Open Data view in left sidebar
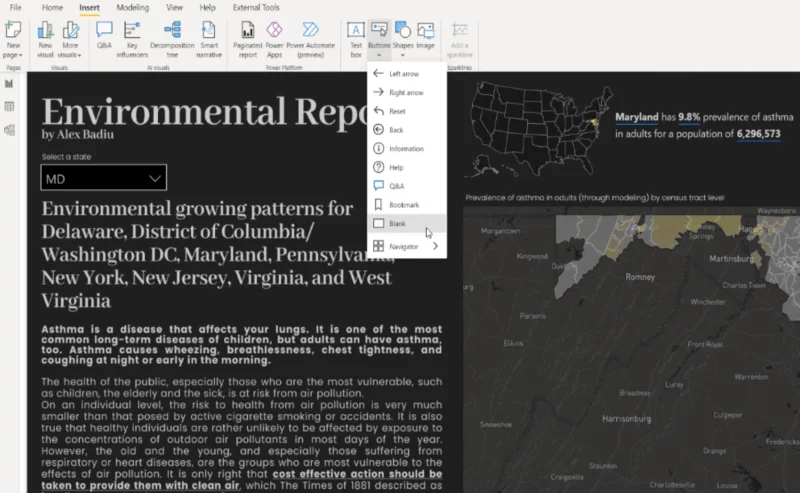This screenshot has width=800, height=493. click(x=9, y=106)
